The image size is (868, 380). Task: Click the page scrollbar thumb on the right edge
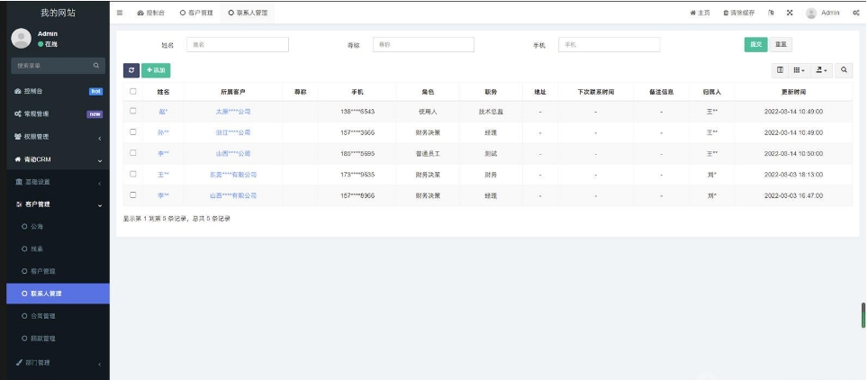click(x=863, y=316)
